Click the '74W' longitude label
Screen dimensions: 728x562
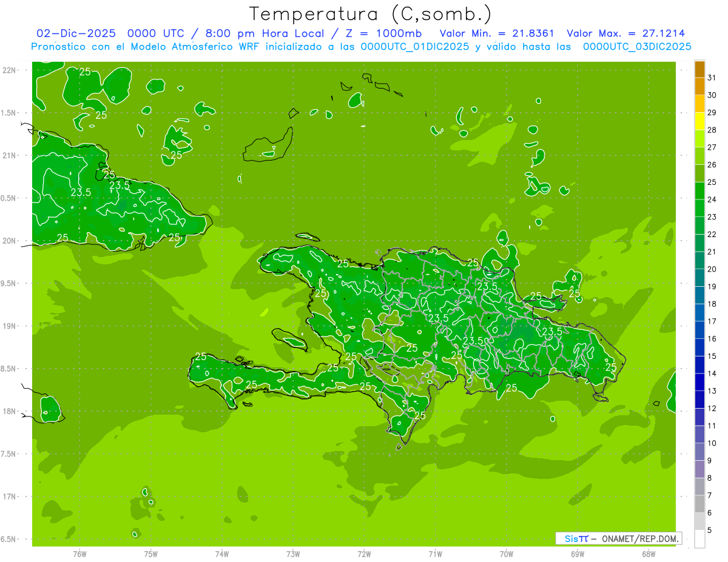tap(222, 554)
